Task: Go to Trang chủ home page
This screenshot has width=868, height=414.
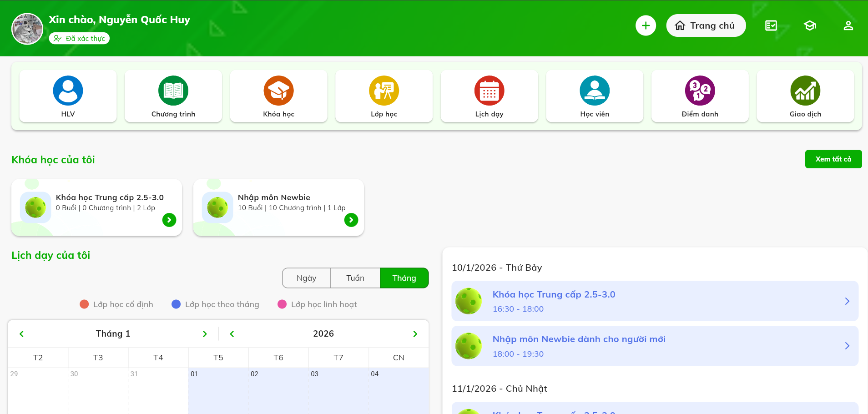Action: [706, 25]
